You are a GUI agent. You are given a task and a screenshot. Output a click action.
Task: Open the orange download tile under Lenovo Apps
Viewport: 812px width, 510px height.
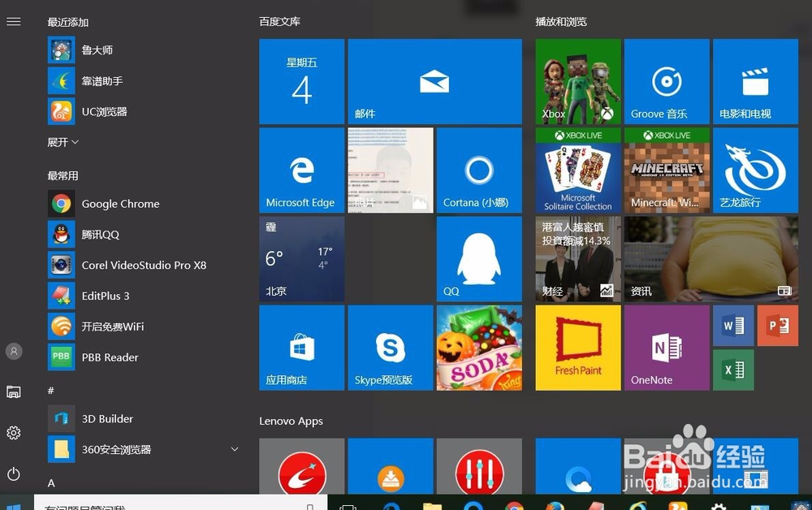point(391,466)
